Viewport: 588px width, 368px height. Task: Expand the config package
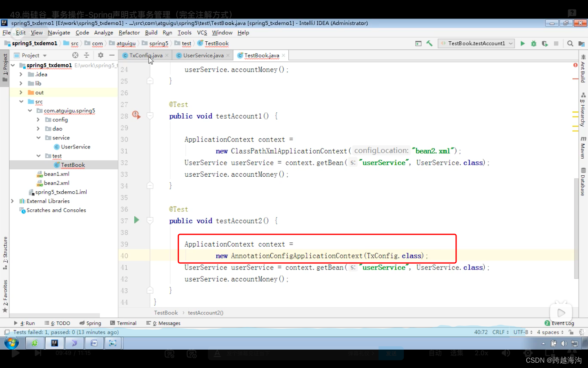click(38, 120)
